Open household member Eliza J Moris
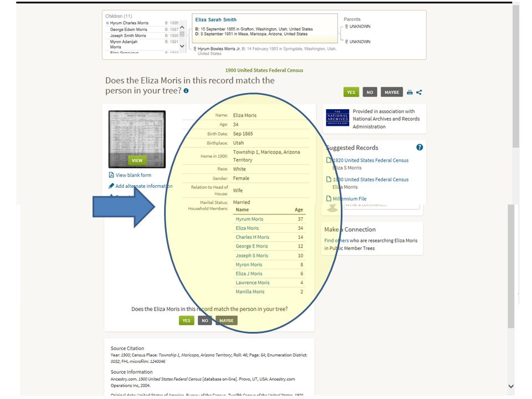Viewport: 532px width, 399px height. (249, 273)
